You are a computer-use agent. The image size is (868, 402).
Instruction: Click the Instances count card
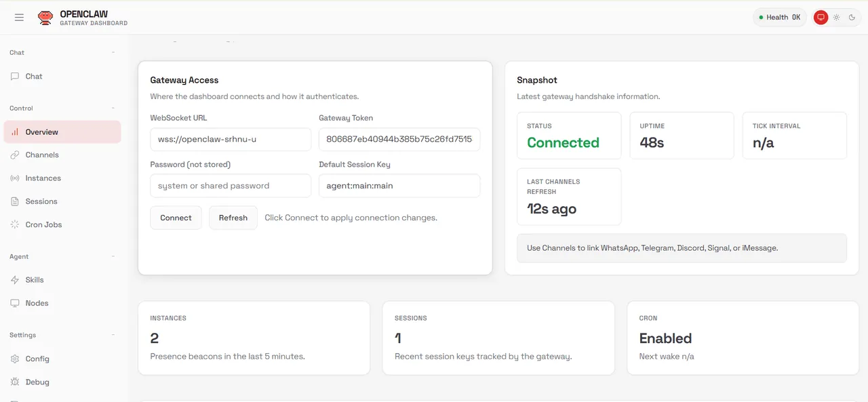[254, 338]
